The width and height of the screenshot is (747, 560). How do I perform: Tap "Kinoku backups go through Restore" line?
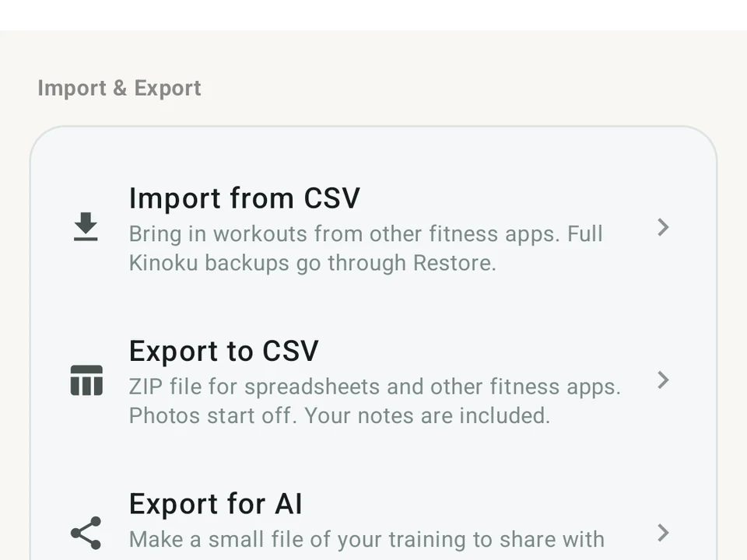click(x=313, y=263)
